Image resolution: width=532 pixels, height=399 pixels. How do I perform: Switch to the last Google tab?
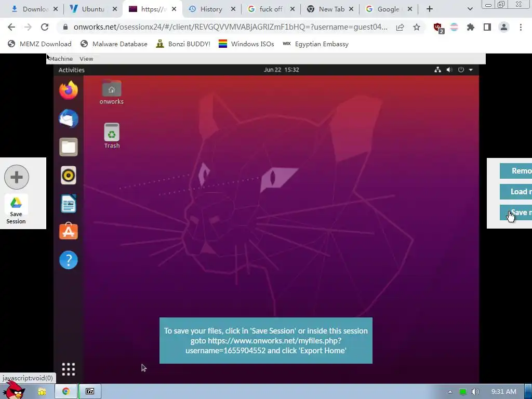[388, 9]
